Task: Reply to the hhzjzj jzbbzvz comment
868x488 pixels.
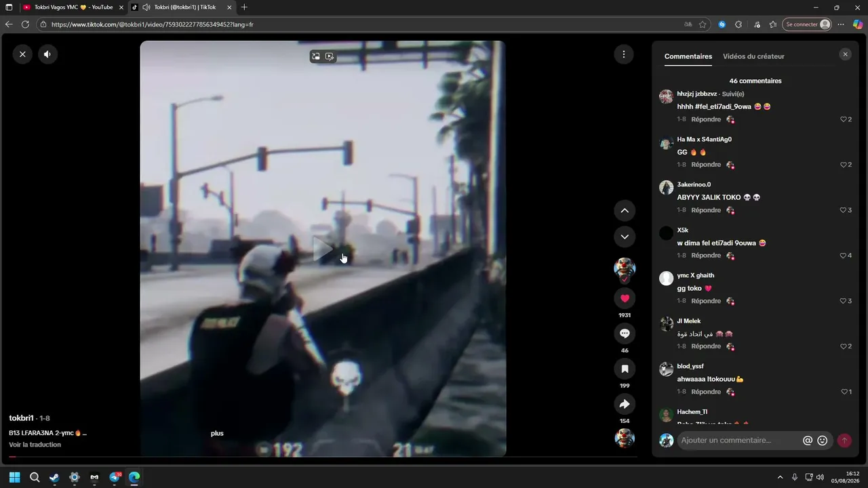Action: [x=706, y=119]
